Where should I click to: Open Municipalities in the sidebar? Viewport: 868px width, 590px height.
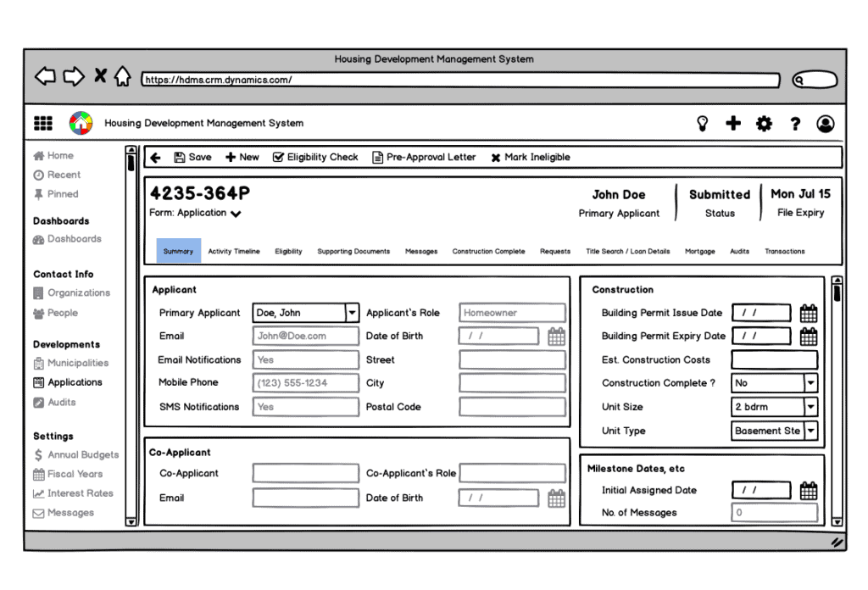click(x=77, y=363)
